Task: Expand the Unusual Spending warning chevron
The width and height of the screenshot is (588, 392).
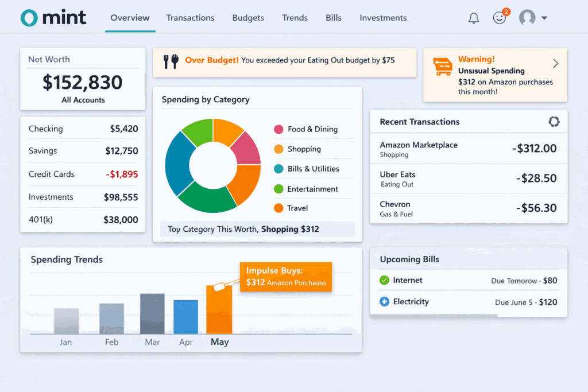Action: tap(556, 64)
